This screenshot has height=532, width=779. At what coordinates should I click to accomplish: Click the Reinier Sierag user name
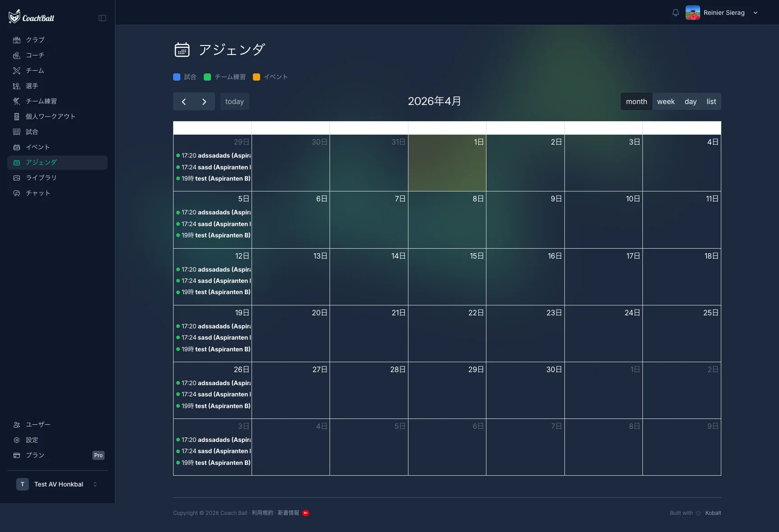(x=724, y=13)
